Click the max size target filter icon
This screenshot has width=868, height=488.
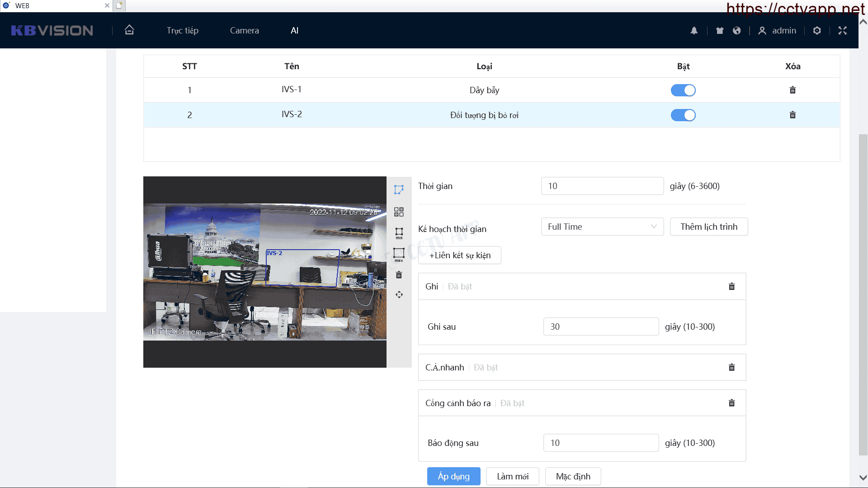[399, 254]
